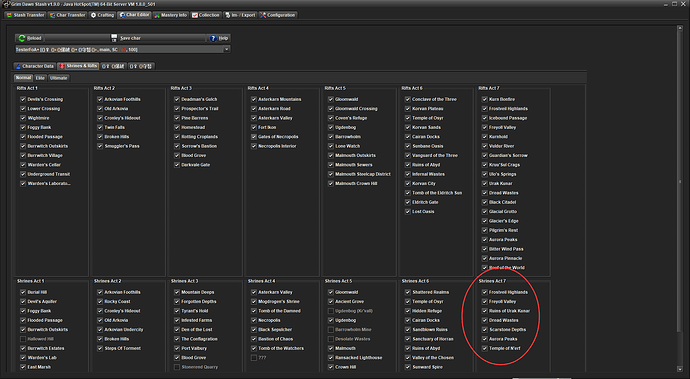
Task: Uncheck Warden's Cellar rift
Action: coord(23,165)
